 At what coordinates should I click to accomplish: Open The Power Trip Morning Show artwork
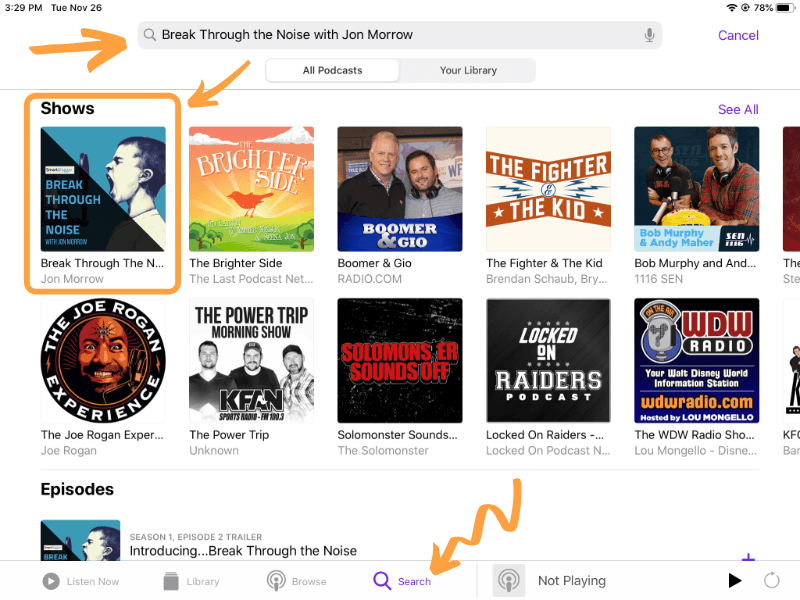pos(252,361)
